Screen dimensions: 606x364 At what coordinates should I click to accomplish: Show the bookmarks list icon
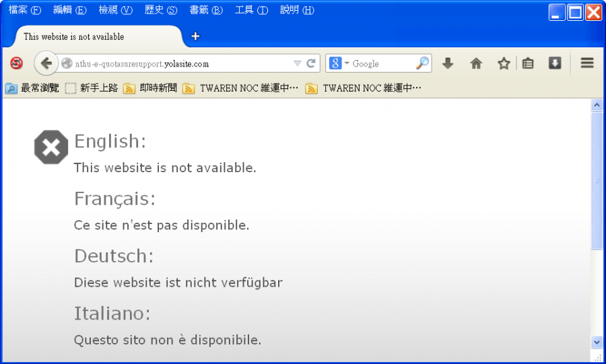click(528, 63)
